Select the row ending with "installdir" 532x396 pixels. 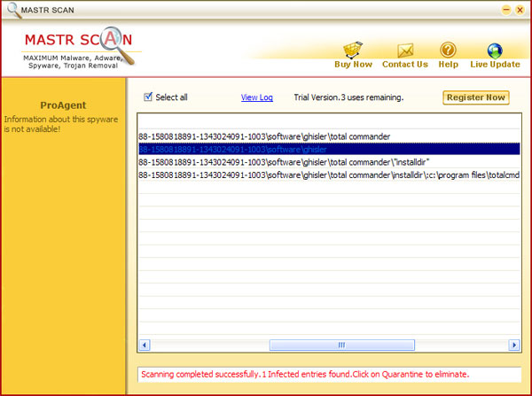329,162
